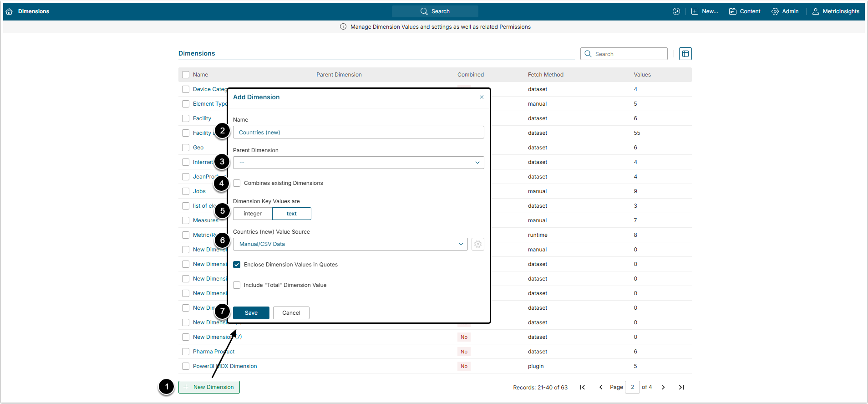Screen dimensions: 868x404
Task: Click the circular favorites icon near New
Action: click(676, 11)
